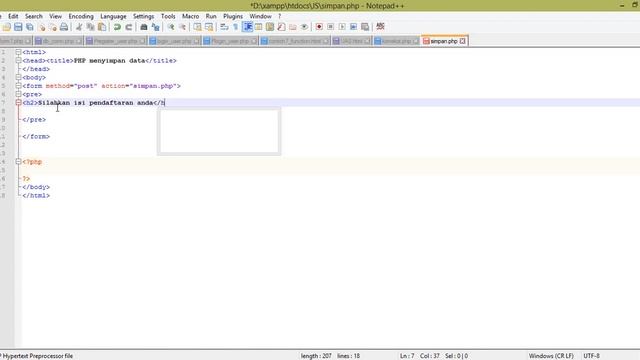This screenshot has width=640, height=360.
Task: Switch to the koneksi.php tab
Action: coord(396,41)
